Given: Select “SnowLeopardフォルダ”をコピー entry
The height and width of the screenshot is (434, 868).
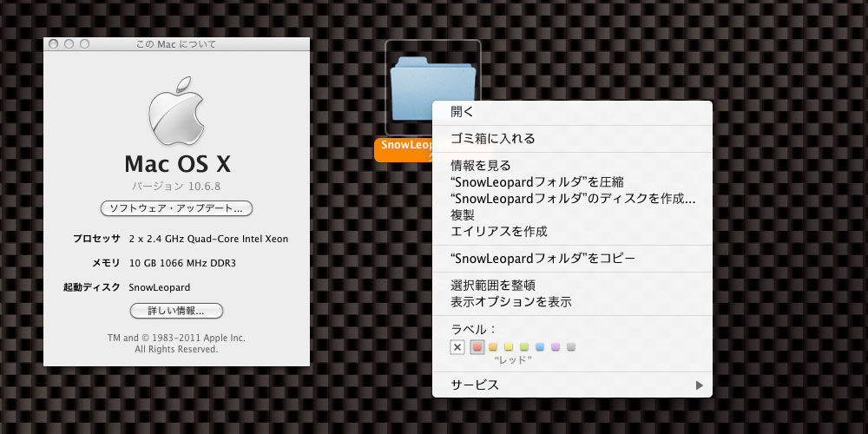Looking at the screenshot, I should click(x=572, y=259).
